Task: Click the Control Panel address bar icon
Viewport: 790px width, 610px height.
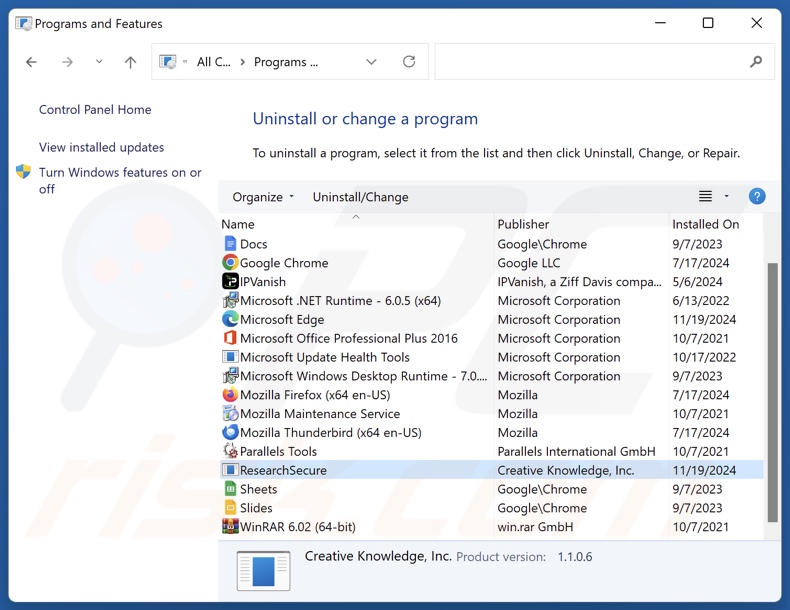Action: pos(168,61)
